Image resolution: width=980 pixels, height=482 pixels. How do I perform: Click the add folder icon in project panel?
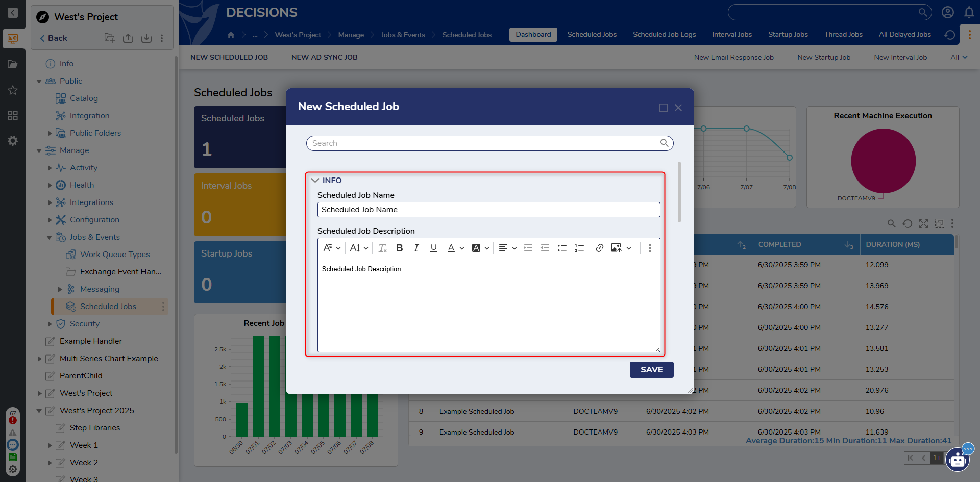(x=109, y=38)
